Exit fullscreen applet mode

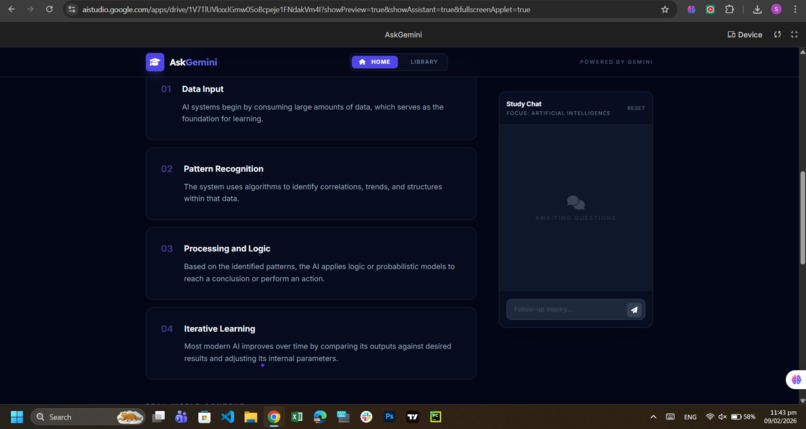pyautogui.click(x=794, y=34)
